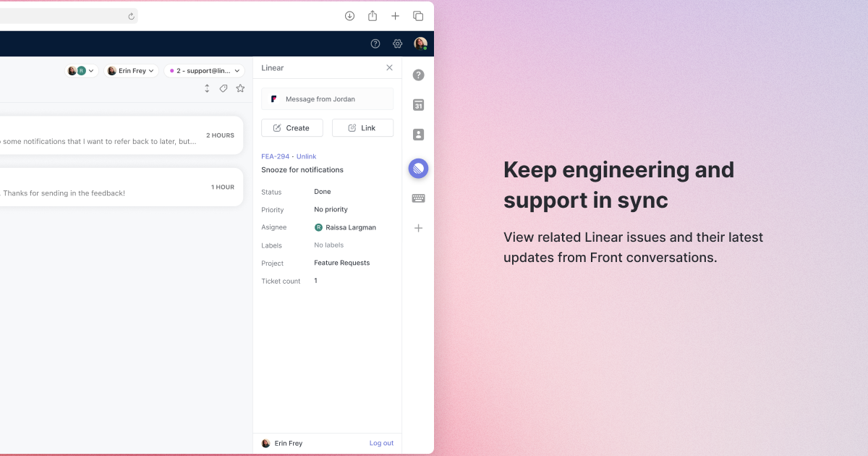Close the Linear panel
Screen dimensions: 868x456
click(389, 67)
